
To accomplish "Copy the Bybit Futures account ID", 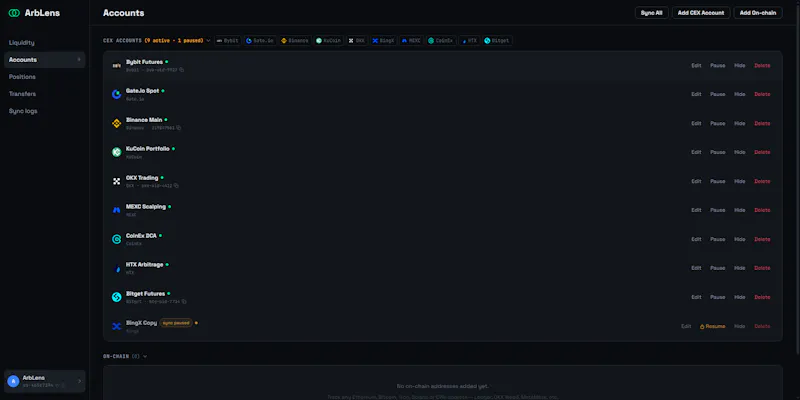I will click(182, 70).
